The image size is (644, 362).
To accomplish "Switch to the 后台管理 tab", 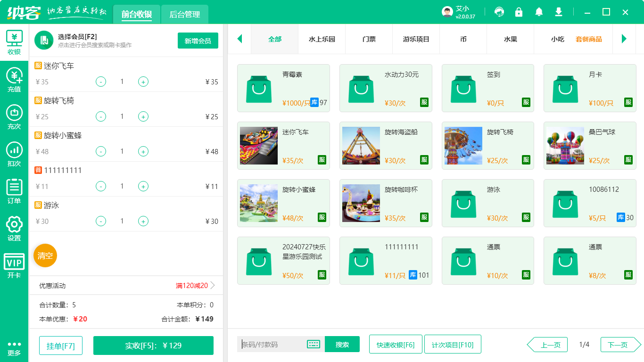I will click(184, 15).
